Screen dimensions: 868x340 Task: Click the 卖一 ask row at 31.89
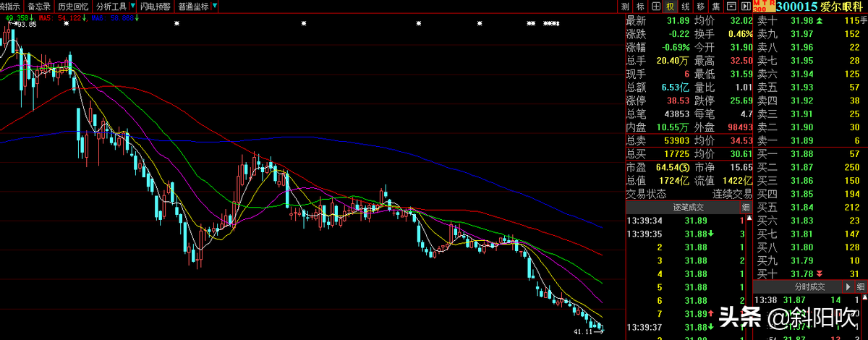pyautogui.click(x=810, y=140)
